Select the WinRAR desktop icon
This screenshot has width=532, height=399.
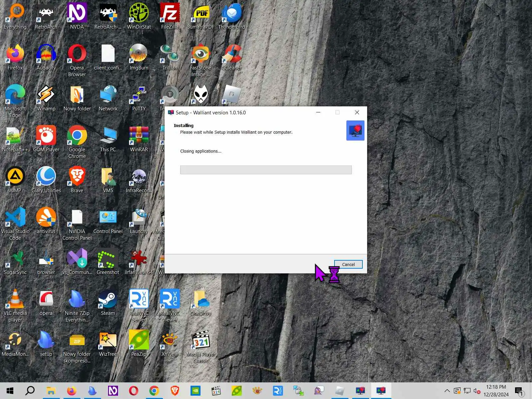pos(139,139)
